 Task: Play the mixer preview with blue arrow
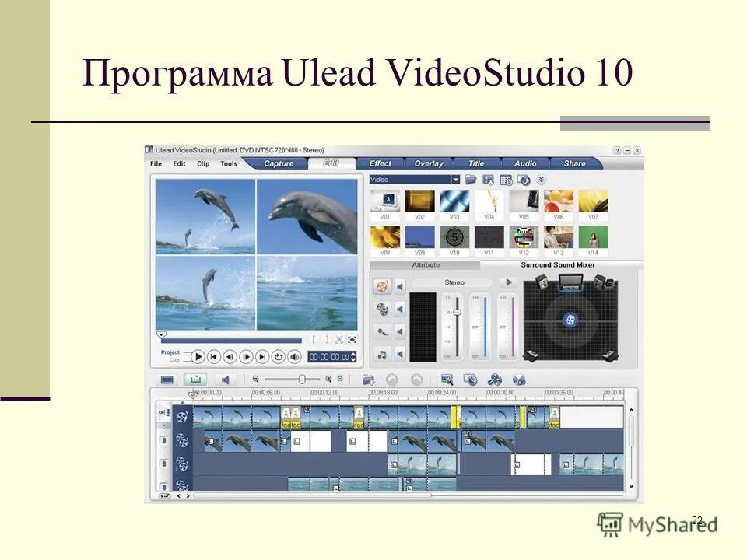click(x=508, y=282)
